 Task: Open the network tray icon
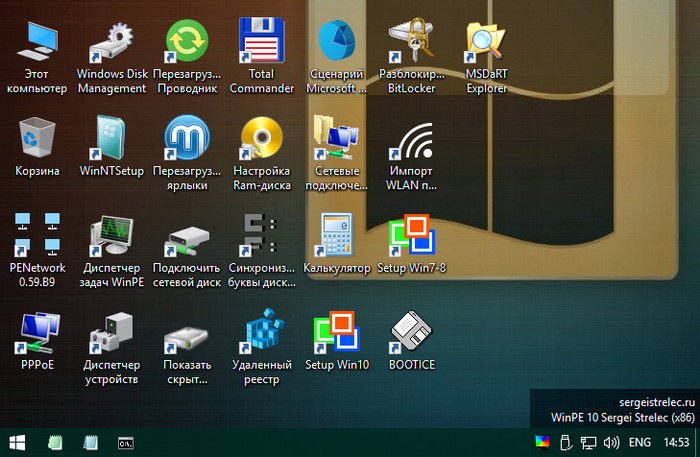(588, 442)
